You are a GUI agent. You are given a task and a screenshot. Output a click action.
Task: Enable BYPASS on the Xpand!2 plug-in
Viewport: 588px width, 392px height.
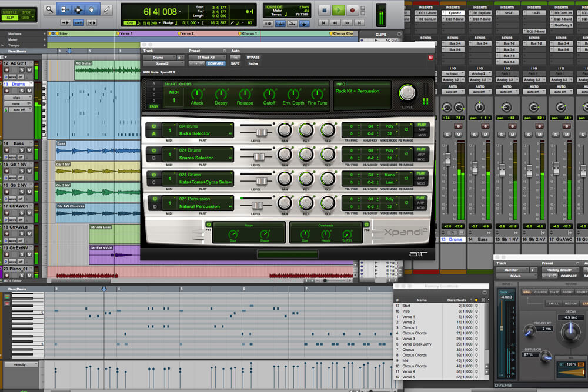click(x=253, y=58)
